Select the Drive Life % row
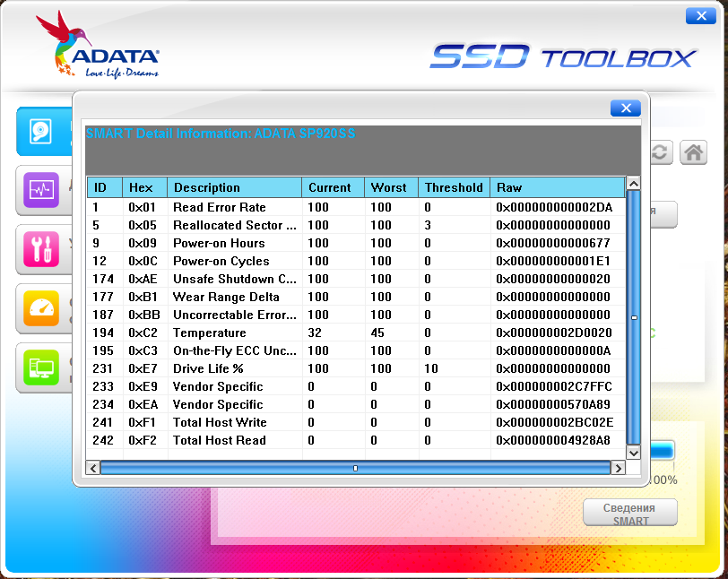This screenshot has width=728, height=579. coord(356,368)
